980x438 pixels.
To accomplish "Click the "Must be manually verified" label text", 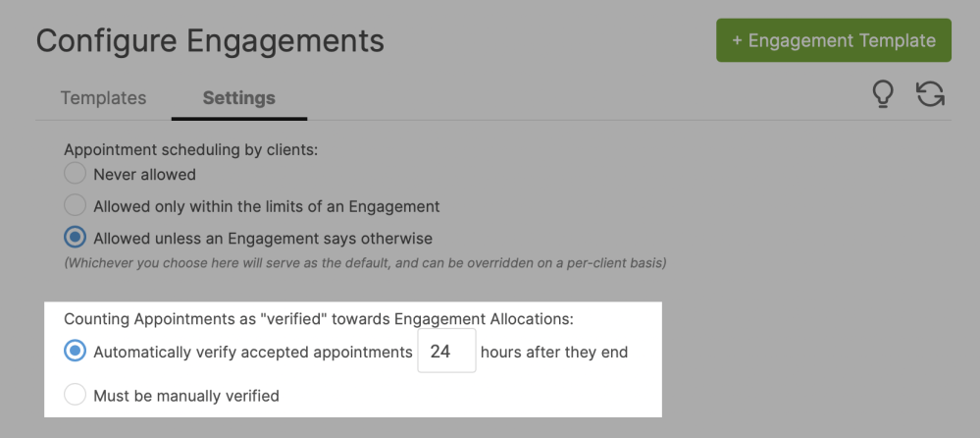I will coord(186,396).
